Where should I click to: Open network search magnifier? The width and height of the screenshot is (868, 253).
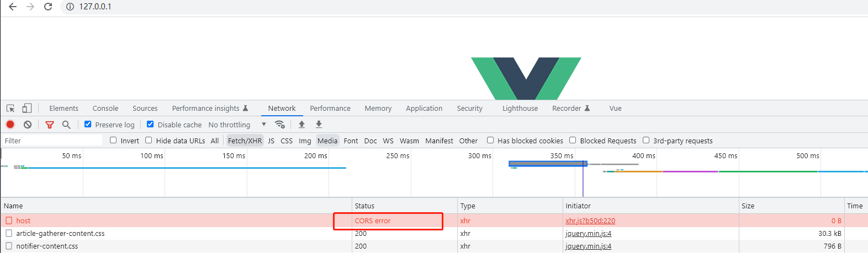point(66,125)
